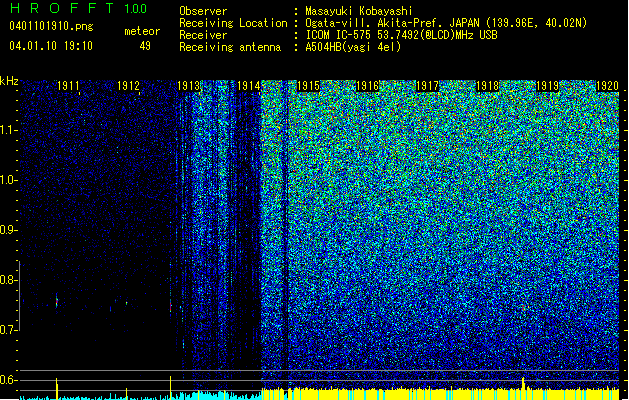Click the Ogata-vill. Akita-Pref. JAPAN location text
This screenshot has height=400, width=629.
pyautogui.click(x=446, y=23)
